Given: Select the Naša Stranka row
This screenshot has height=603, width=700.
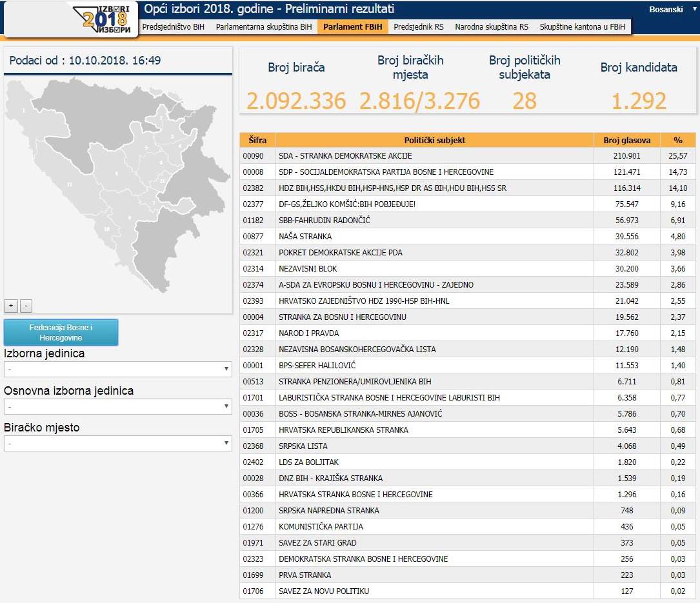Looking at the screenshot, I should pyautogui.click(x=434, y=237).
